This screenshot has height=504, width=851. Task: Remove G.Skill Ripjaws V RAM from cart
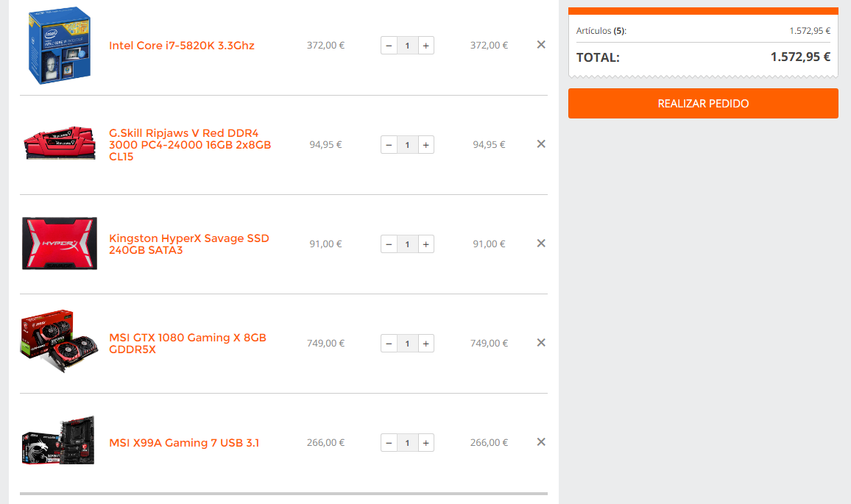tap(541, 143)
